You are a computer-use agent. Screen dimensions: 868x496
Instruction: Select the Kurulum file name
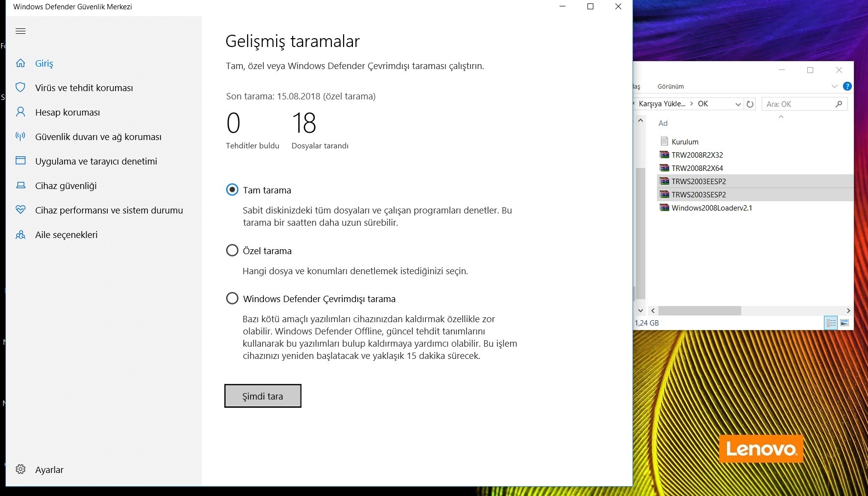[685, 142]
